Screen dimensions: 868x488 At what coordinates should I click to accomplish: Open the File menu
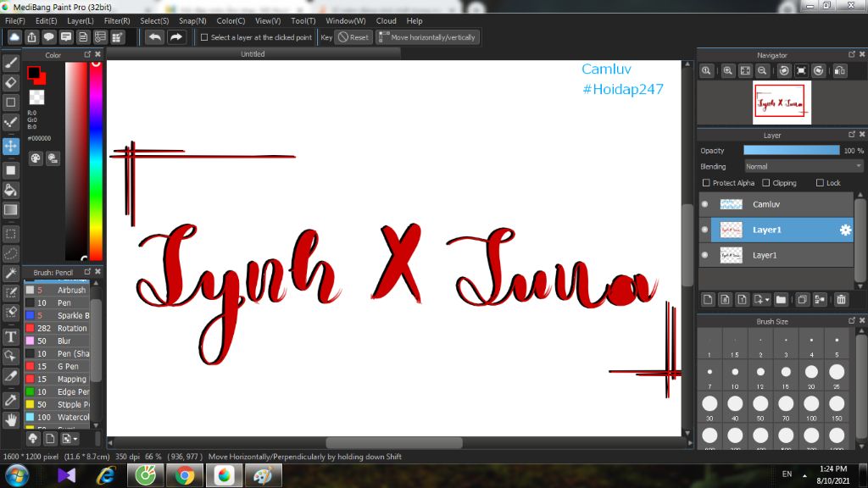[x=15, y=20]
